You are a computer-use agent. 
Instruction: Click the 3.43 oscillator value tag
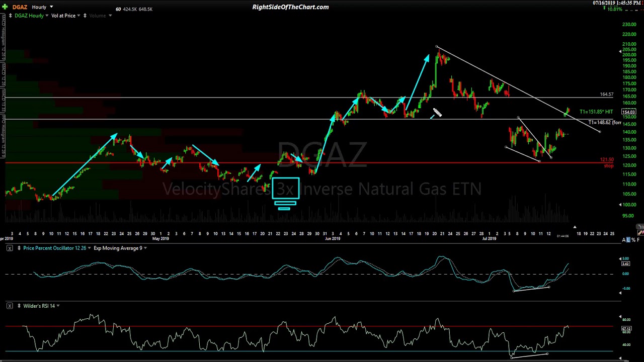(x=626, y=263)
